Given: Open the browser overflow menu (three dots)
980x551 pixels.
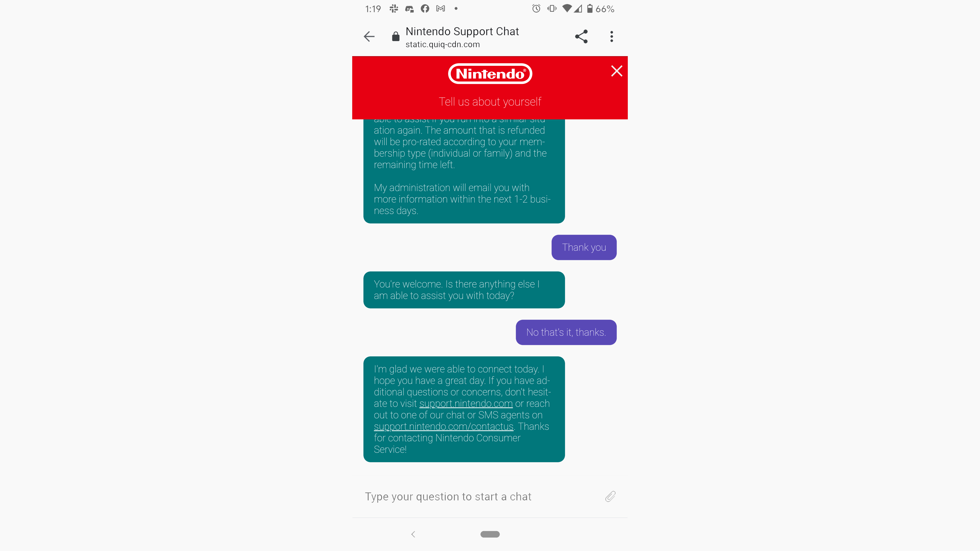Looking at the screenshot, I should click(x=611, y=36).
